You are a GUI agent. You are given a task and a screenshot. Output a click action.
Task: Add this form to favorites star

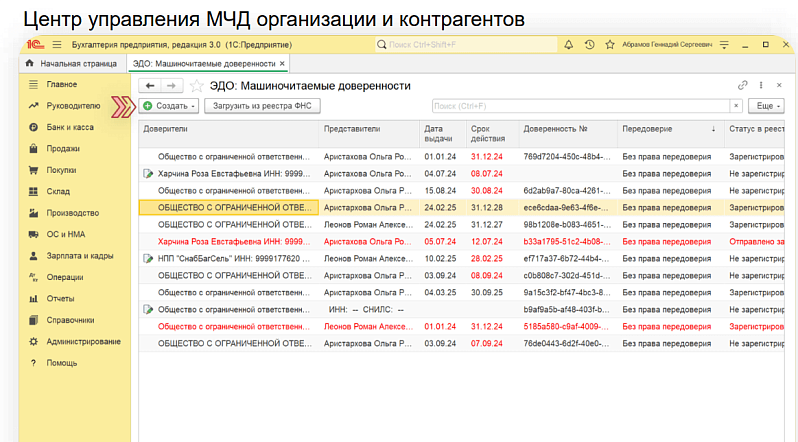coord(196,86)
